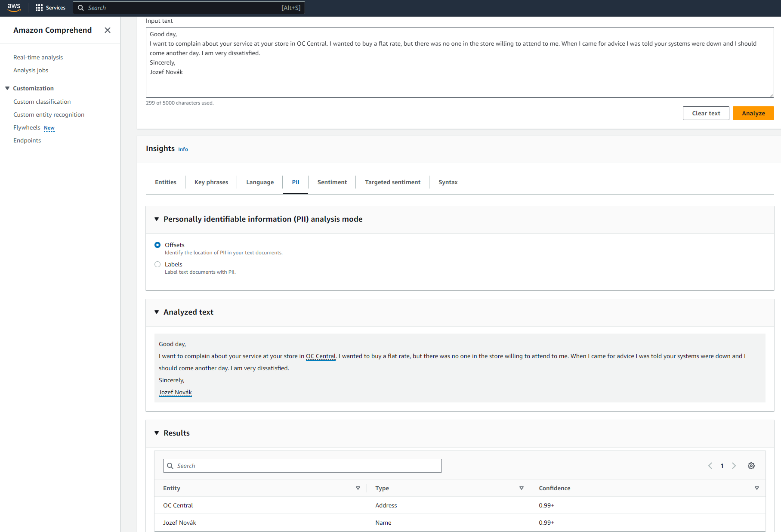781x532 pixels.
Task: Click the '299 of 5000 characters used' text
Action: pyautogui.click(x=180, y=103)
